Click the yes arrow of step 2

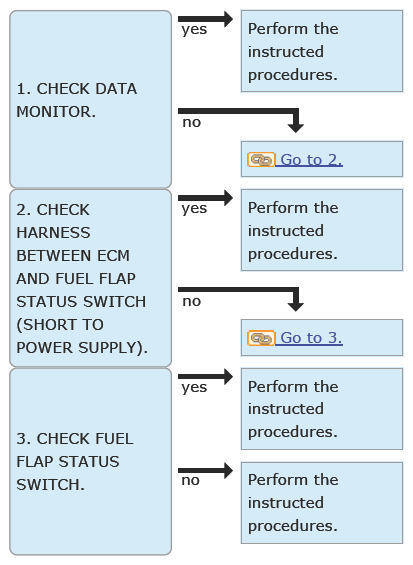point(205,198)
